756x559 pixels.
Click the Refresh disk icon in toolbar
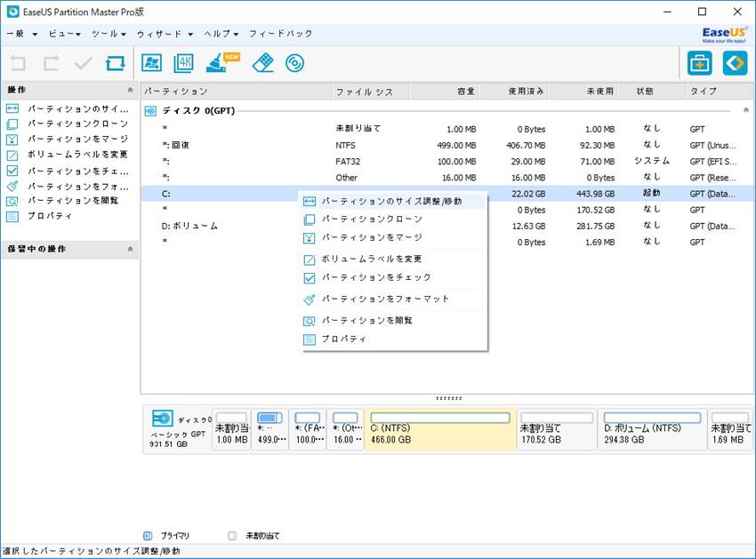click(x=116, y=63)
